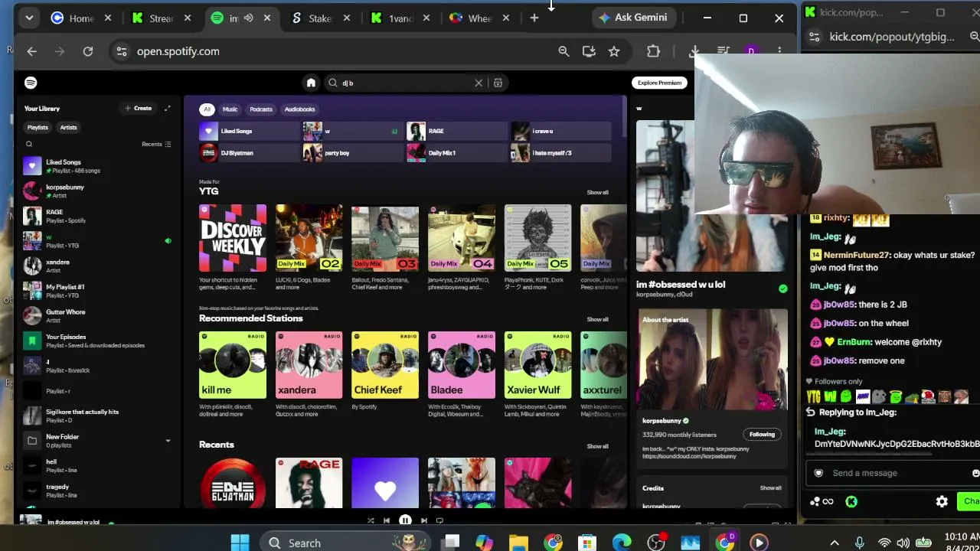The height and width of the screenshot is (551, 980).
Task: Show hidden system tray icons
Action: pyautogui.click(x=835, y=543)
